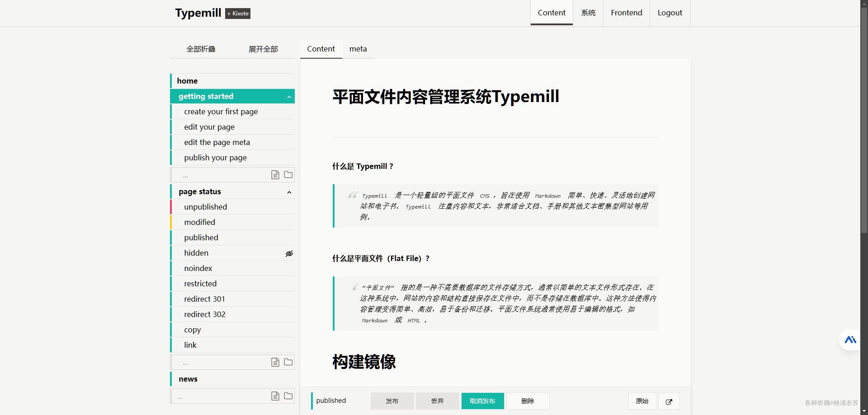Click the 取消发布 unpublish button
This screenshot has width=868, height=415.
coord(483,401)
